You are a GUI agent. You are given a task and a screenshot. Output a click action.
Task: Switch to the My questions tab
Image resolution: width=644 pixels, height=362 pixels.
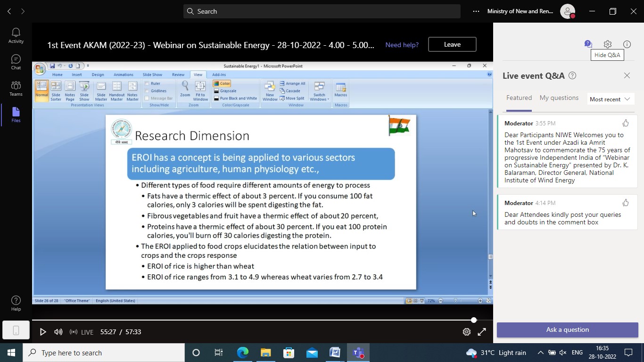tap(559, 98)
